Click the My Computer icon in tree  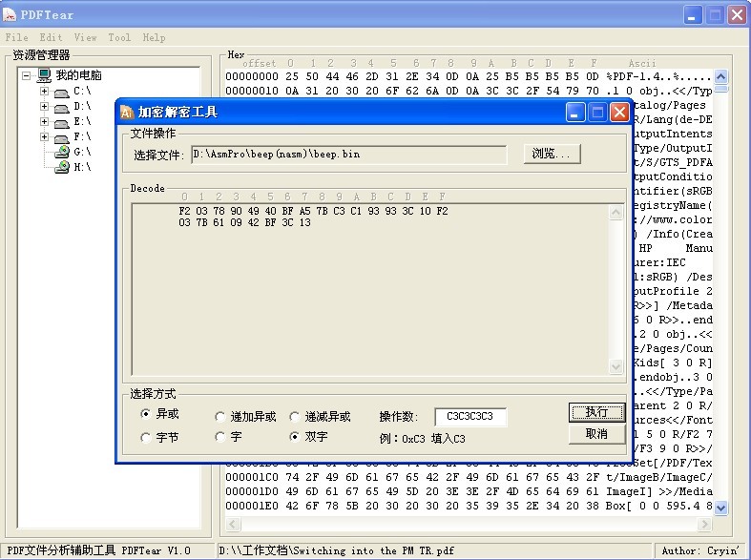coord(44,75)
